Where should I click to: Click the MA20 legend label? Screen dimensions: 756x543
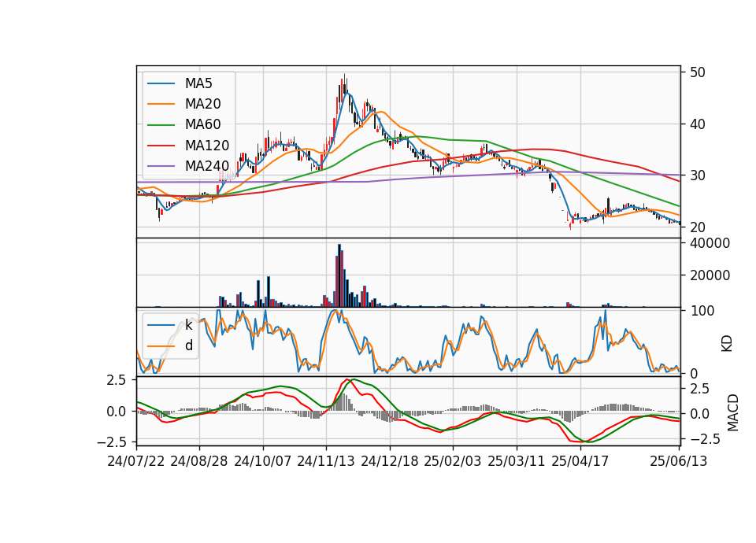coord(202,104)
